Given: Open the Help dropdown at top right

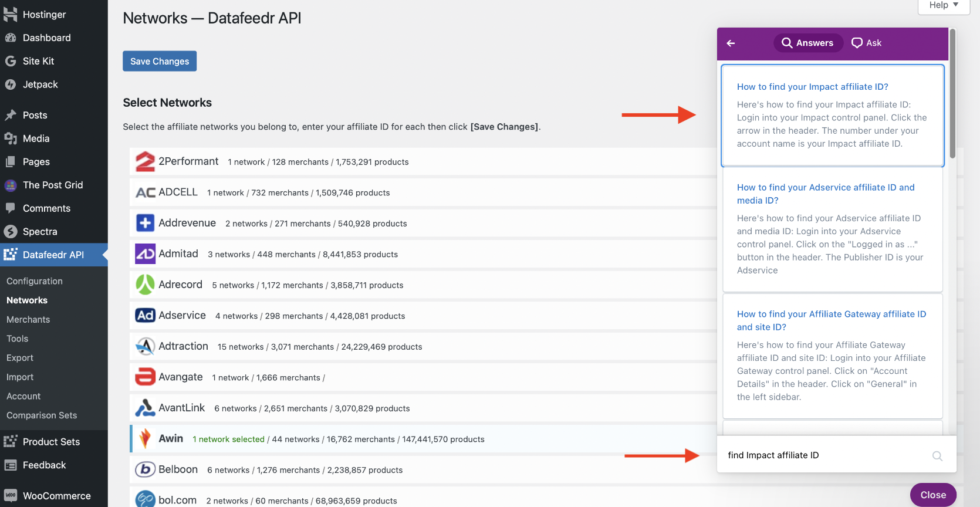Looking at the screenshot, I should click(943, 6).
